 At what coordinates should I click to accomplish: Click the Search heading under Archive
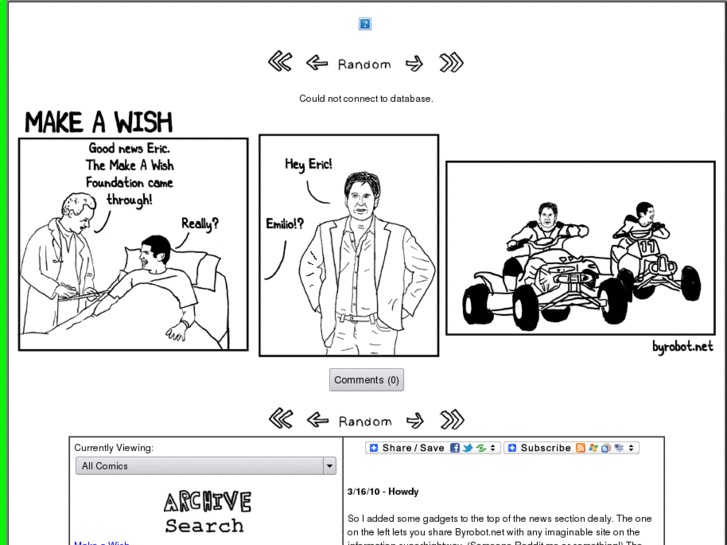[204, 526]
